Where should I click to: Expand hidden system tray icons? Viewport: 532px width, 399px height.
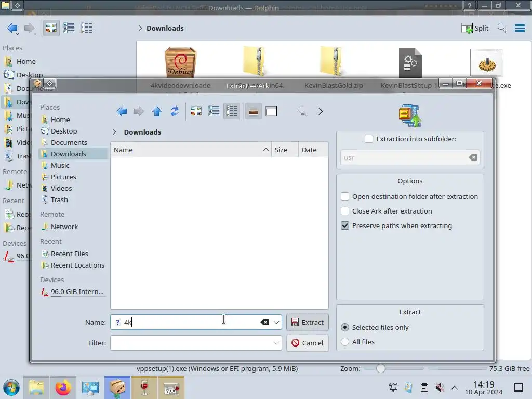tap(455, 388)
